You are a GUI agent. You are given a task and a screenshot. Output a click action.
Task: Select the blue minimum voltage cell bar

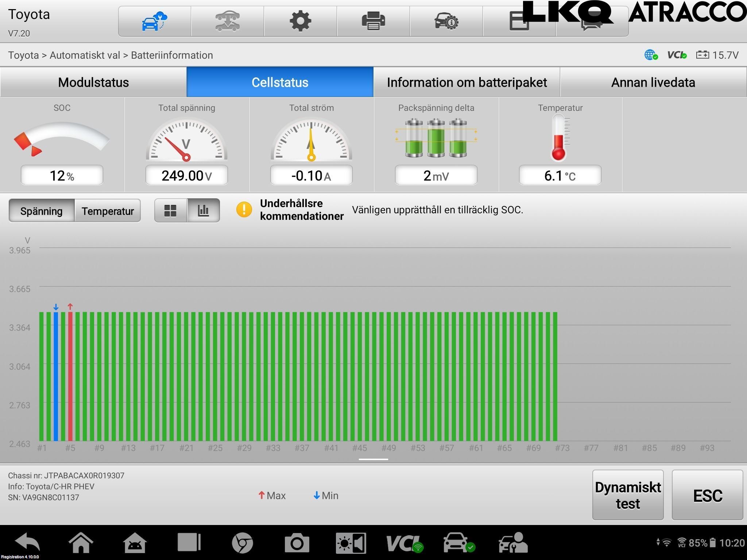(x=56, y=376)
